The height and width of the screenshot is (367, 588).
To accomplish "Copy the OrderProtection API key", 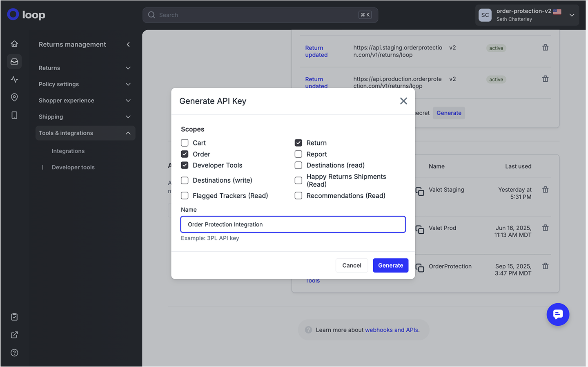I will [420, 268].
